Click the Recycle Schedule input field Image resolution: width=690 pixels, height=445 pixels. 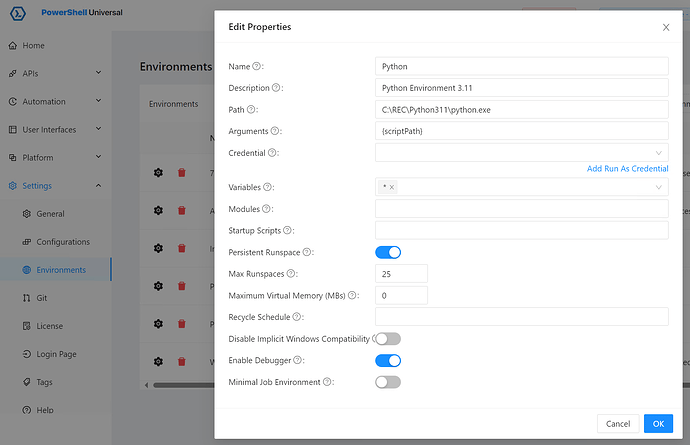[x=521, y=317]
